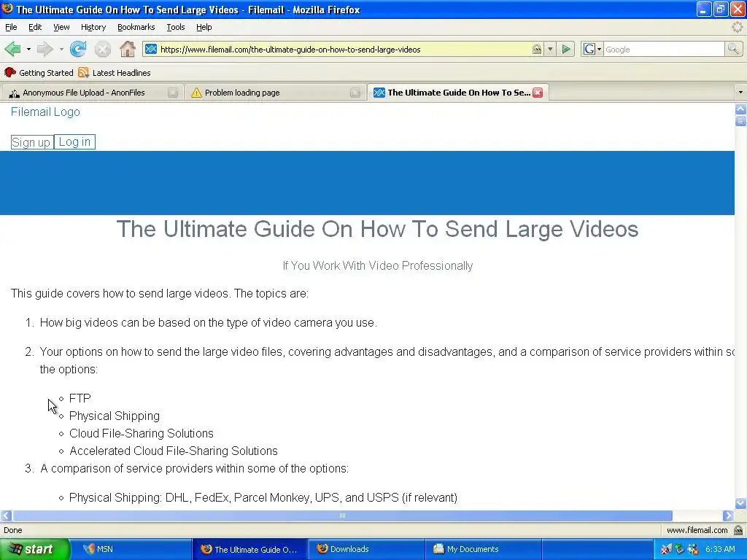Close the Problem loading page tab
Screen dimensions: 747x560
355,93
